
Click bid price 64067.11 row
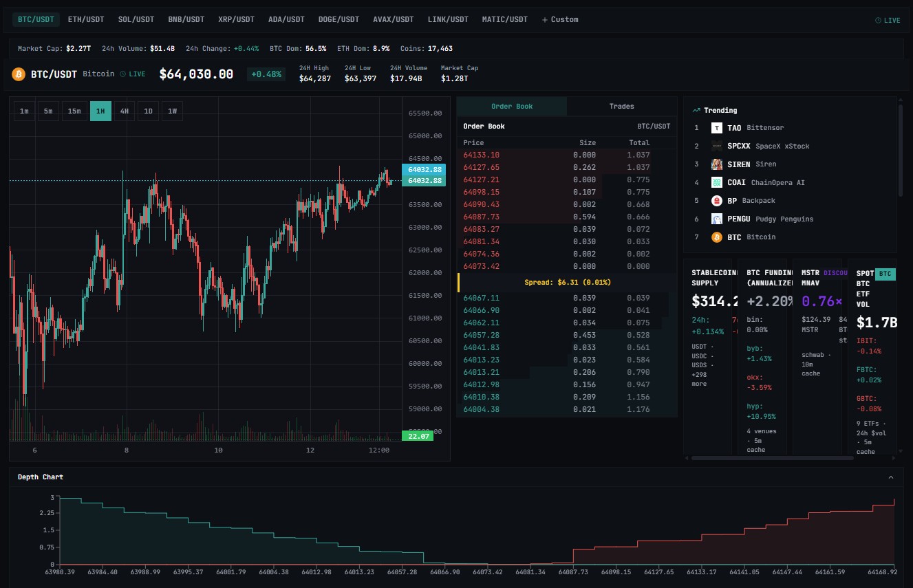567,298
